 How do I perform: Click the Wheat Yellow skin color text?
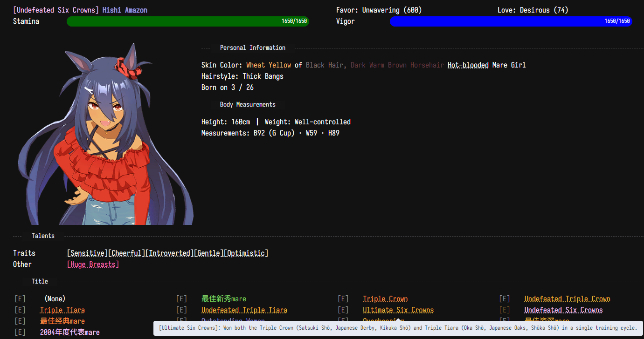coord(269,65)
